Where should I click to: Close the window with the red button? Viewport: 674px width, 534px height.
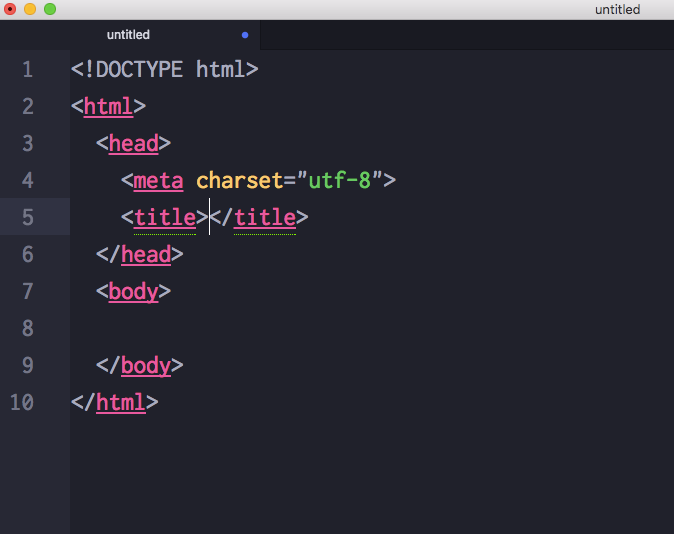pyautogui.click(x=10, y=9)
